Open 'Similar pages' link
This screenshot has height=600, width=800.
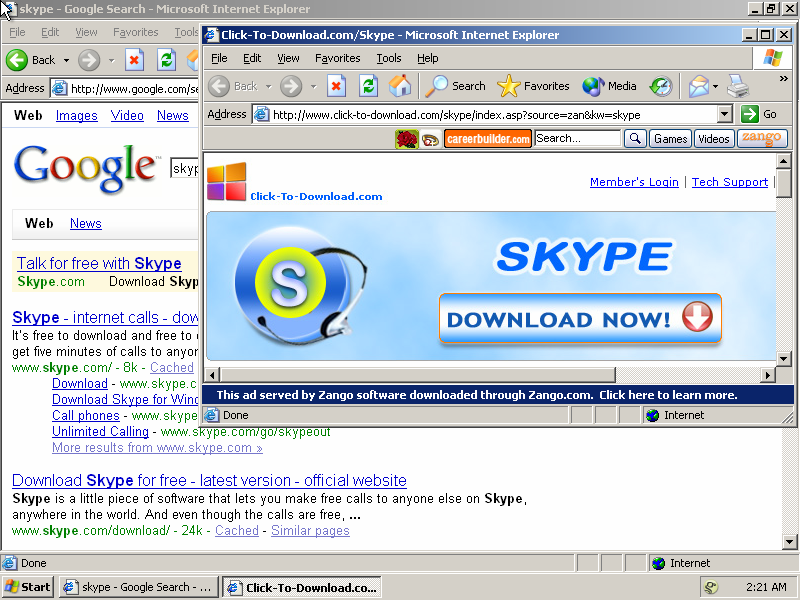tap(310, 531)
